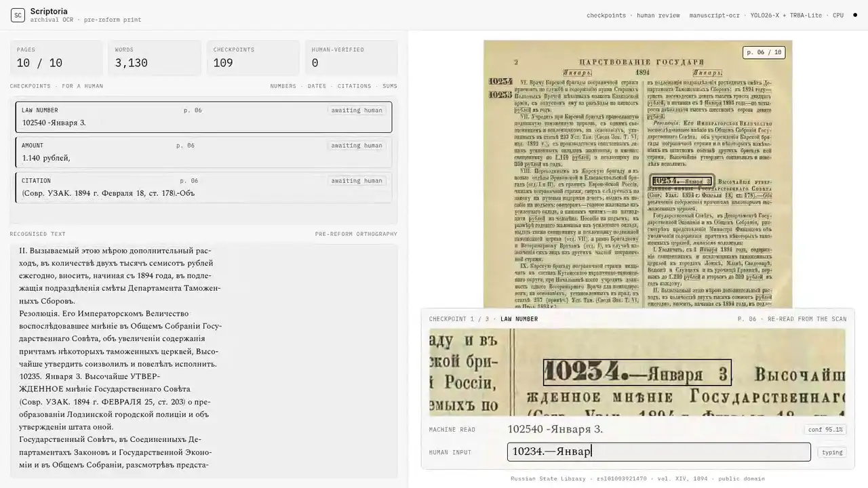Click the YOLO26-X + TRBA-Lite header label
This screenshot has height=488, width=868.
[x=785, y=15]
